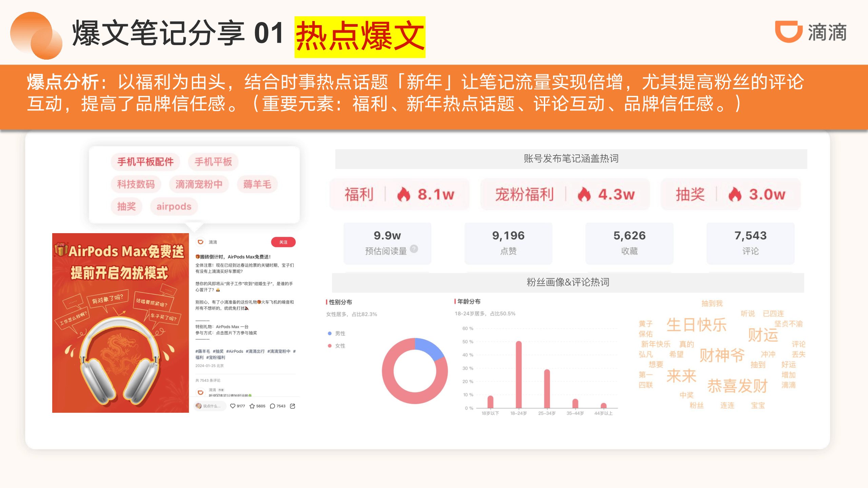Click the 7,543 评论 stat card

(x=750, y=243)
